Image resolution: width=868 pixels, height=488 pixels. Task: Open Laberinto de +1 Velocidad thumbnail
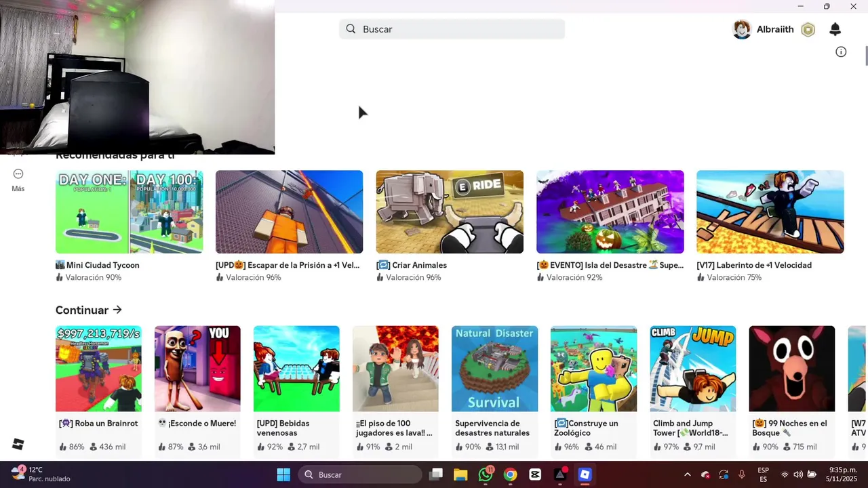point(770,212)
